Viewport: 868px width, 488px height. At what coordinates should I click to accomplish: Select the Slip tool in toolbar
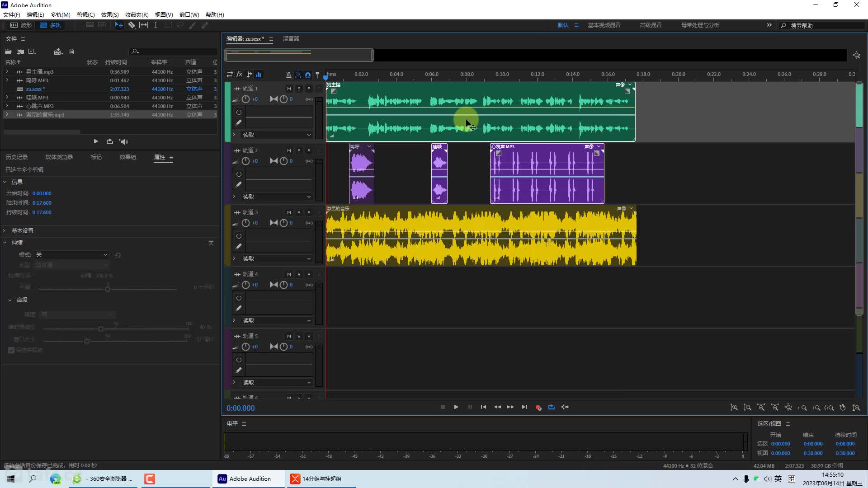pyautogui.click(x=144, y=25)
